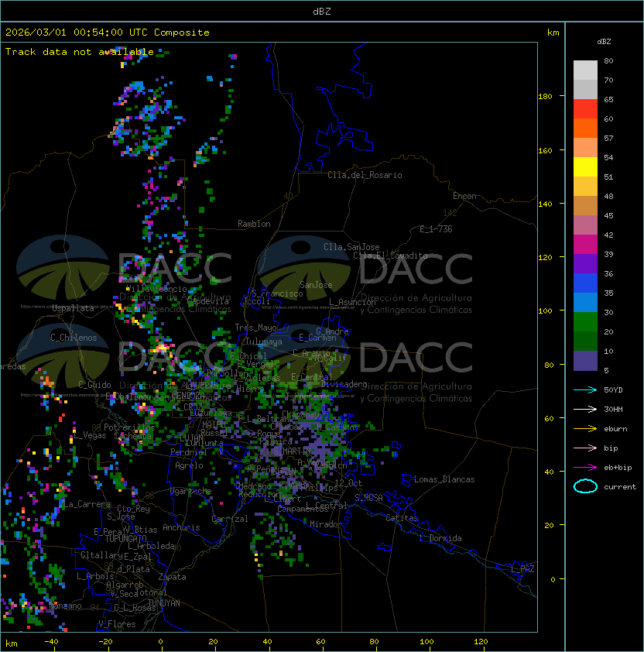644x652 pixels.
Task: Pick the light blue 30-35 dBZ swatch
Action: point(585,302)
